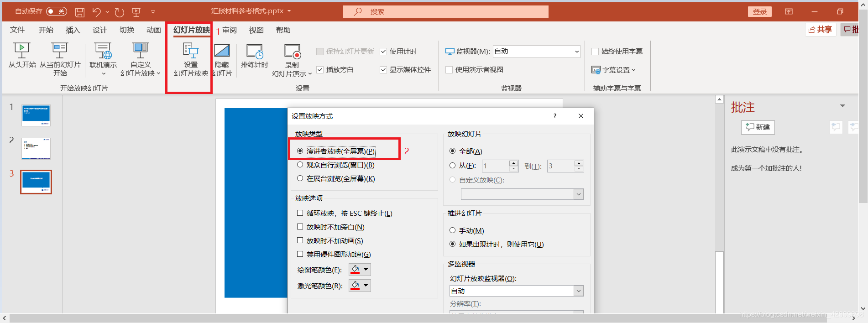
Task: Open 批注 pane options arrow
Action: (842, 106)
